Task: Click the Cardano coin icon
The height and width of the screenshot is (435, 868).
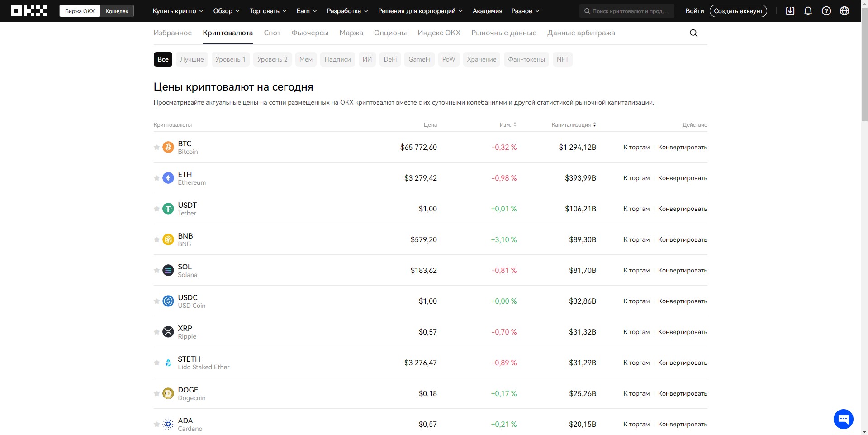Action: click(168, 424)
